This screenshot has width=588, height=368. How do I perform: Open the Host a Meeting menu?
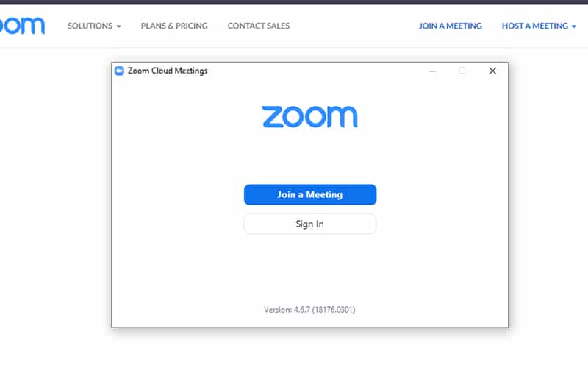[x=539, y=26]
